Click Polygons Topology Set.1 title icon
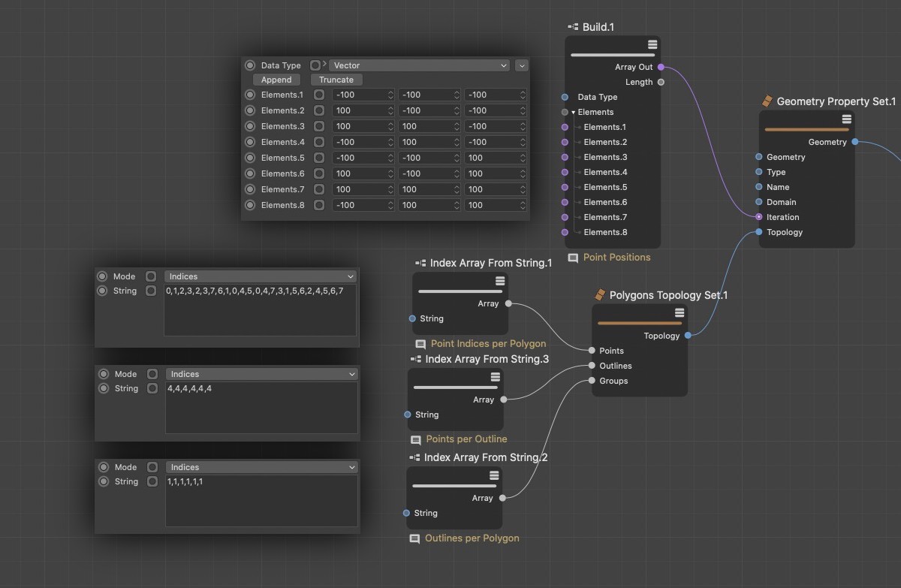Screen dimensions: 901x588 pos(600,295)
